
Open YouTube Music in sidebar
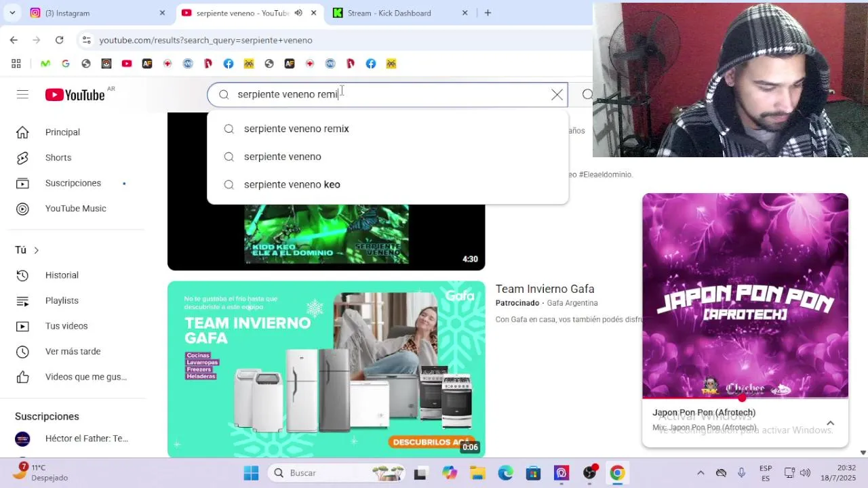(x=76, y=208)
